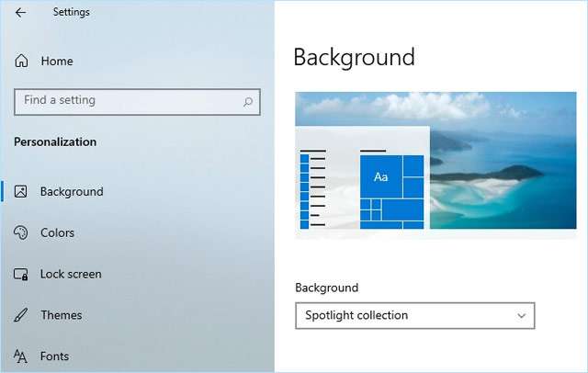The image size is (588, 373).
Task: Open the Spotlight collection dropdown
Action: (414, 316)
